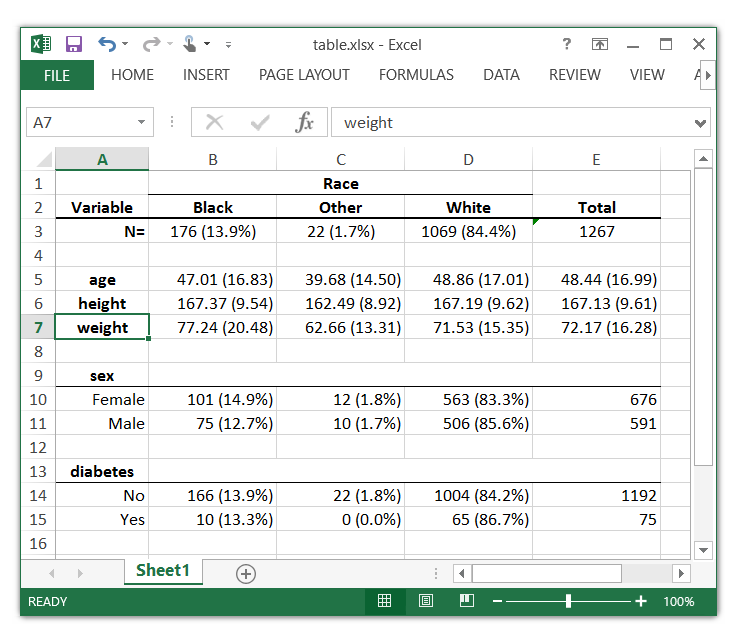Select column C header
740x637 pixels.
point(341,159)
